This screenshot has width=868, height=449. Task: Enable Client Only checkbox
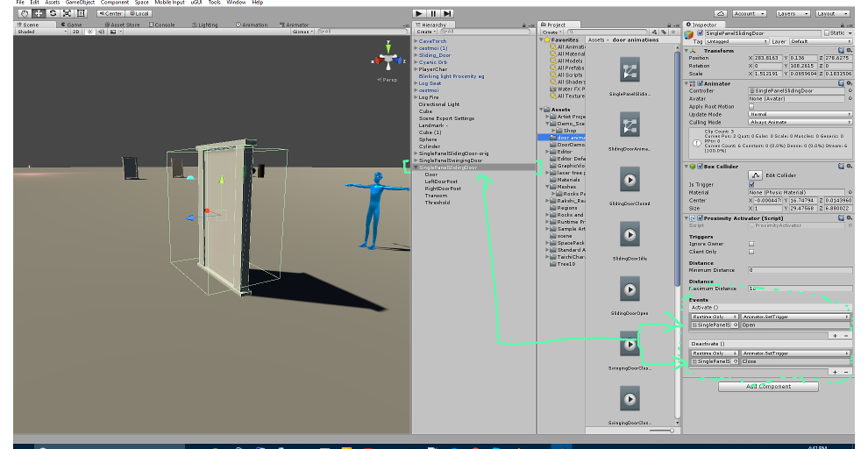751,252
